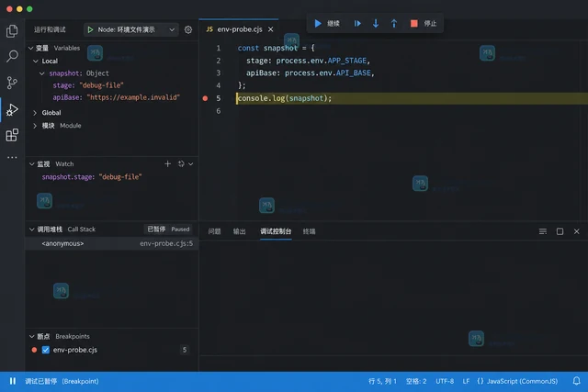The height and width of the screenshot is (392, 588).
Task: Change LF line ending in status bar
Action: [x=466, y=381]
